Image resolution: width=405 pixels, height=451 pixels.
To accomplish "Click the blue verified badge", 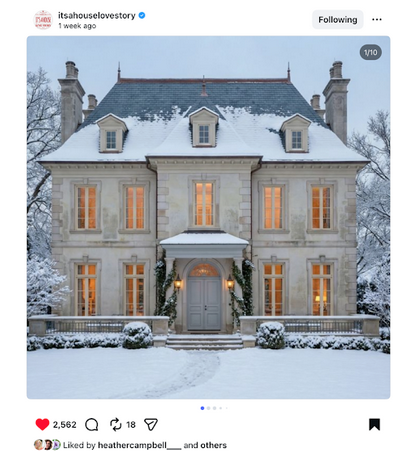I will tap(142, 15).
